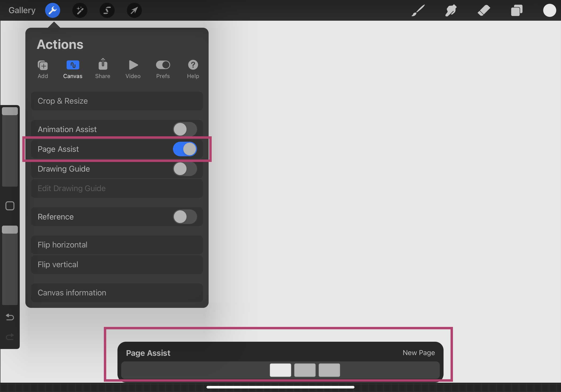Screen dimensions: 561x392
Task: Activate the Transform arrow tool
Action: [134, 10]
